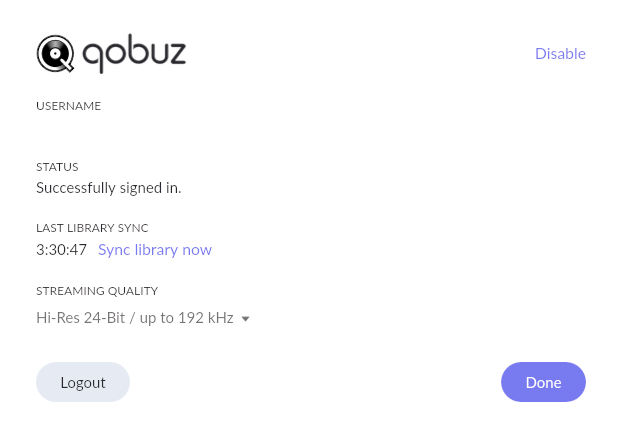Sync library now

(x=155, y=250)
